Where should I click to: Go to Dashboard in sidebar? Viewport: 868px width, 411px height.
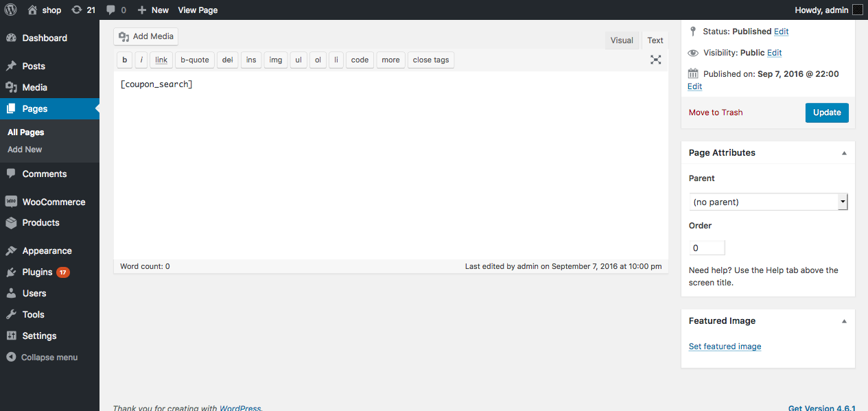(x=49, y=38)
